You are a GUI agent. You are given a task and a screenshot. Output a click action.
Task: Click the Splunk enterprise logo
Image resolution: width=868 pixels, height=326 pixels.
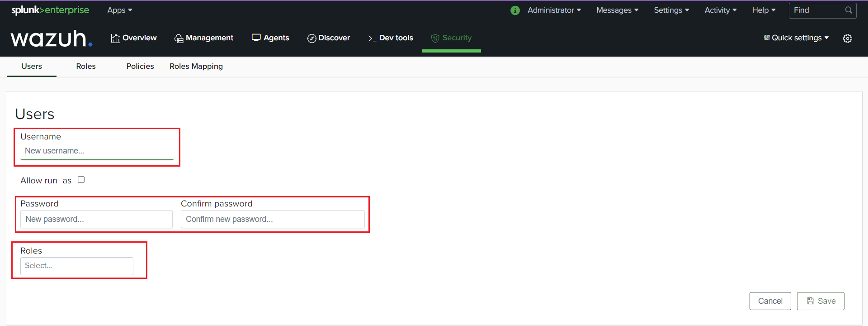[50, 10]
